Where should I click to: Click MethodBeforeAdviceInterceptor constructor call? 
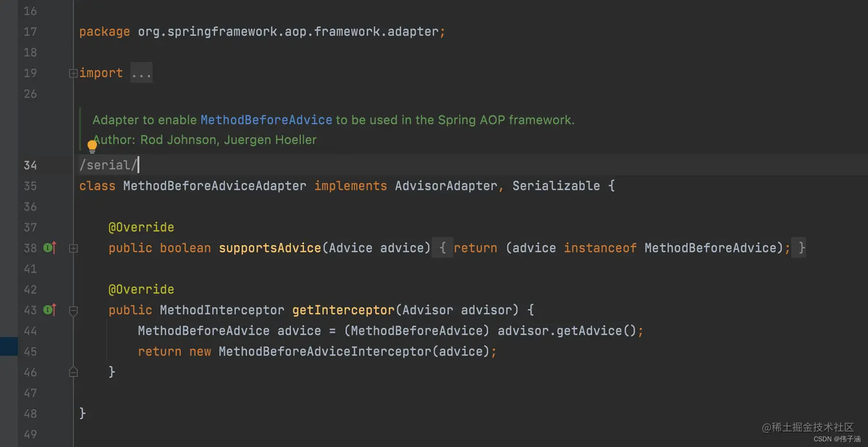click(x=325, y=351)
